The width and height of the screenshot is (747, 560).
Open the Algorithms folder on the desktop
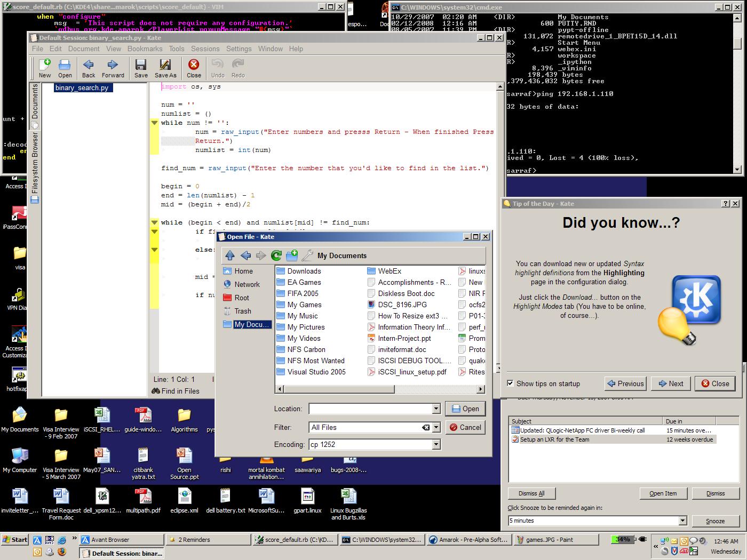coord(184,420)
